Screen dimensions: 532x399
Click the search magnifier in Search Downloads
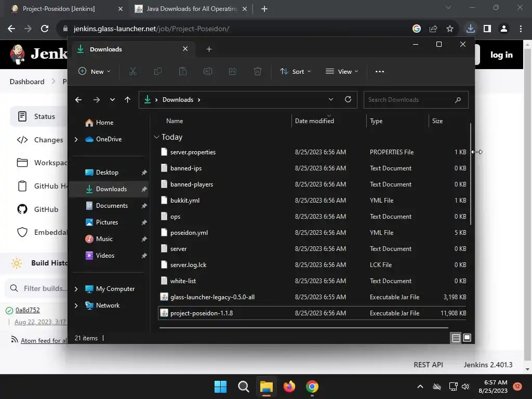click(458, 100)
